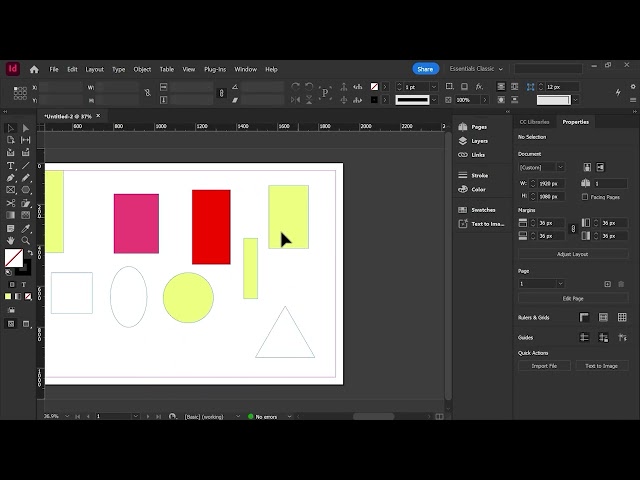Click the Text to Image button

(601, 366)
